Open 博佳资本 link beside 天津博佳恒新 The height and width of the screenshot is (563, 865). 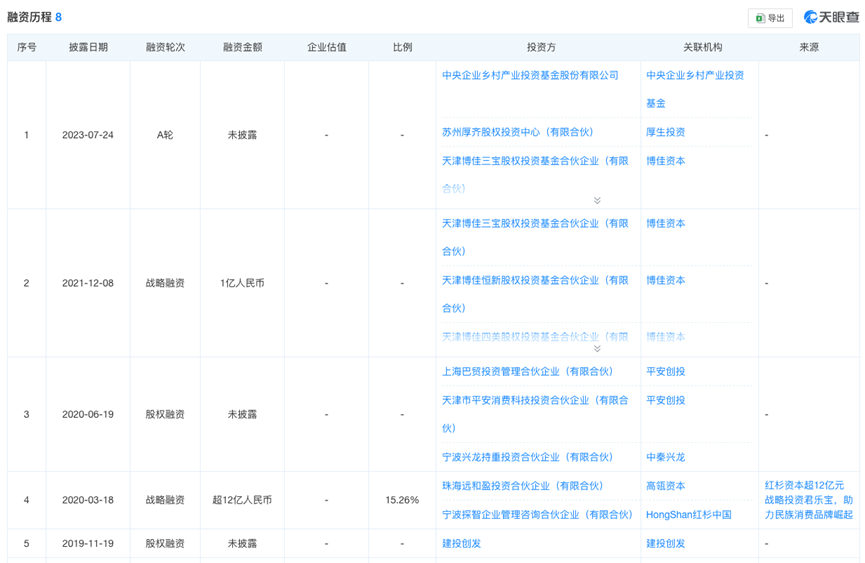(x=665, y=280)
